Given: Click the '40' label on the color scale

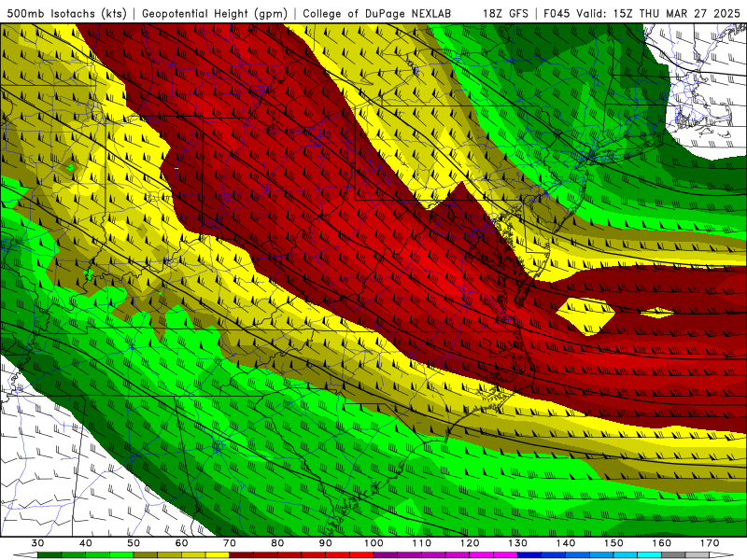Looking at the screenshot, I should tap(86, 543).
